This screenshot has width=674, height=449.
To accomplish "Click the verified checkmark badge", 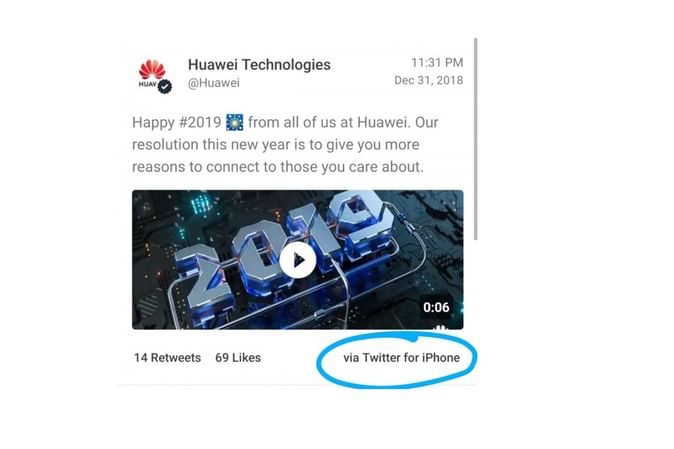I will (x=165, y=86).
